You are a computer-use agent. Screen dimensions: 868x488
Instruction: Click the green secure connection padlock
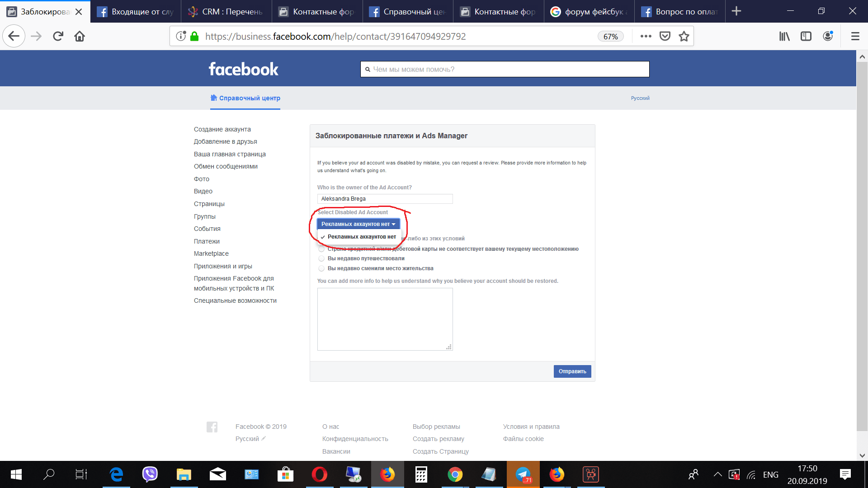pos(194,36)
